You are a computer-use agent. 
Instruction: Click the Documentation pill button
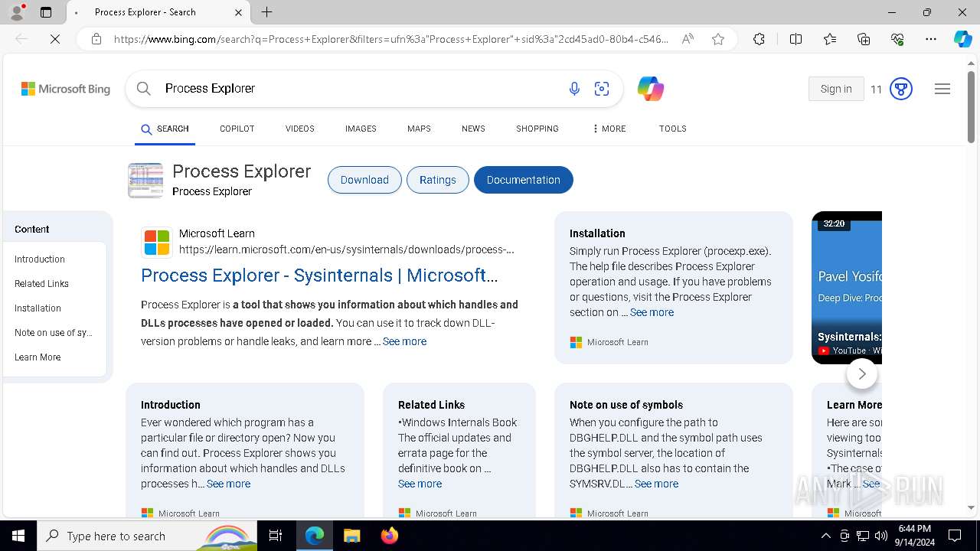point(524,180)
